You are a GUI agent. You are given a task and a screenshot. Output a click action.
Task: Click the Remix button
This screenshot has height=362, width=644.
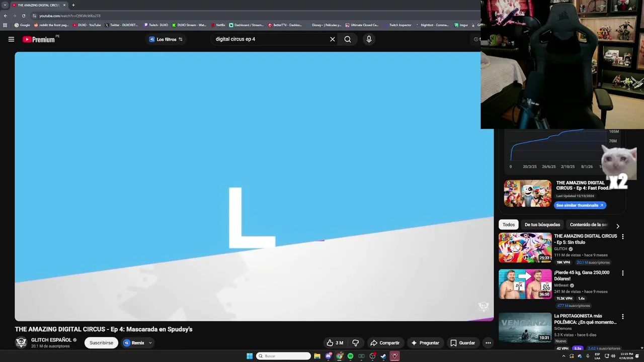[x=134, y=343]
